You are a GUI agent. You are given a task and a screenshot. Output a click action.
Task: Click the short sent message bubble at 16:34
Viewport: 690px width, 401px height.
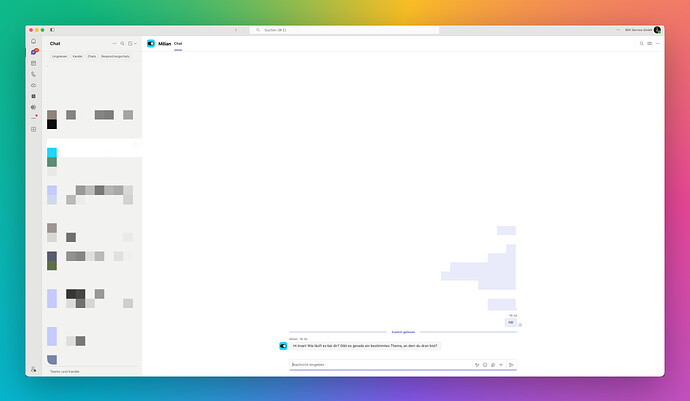(510, 323)
